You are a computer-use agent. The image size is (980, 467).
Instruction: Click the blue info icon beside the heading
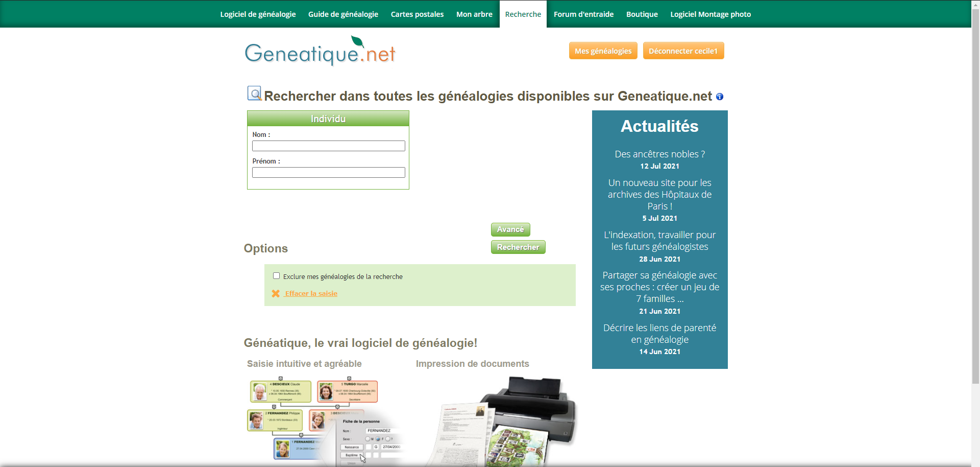tap(720, 97)
